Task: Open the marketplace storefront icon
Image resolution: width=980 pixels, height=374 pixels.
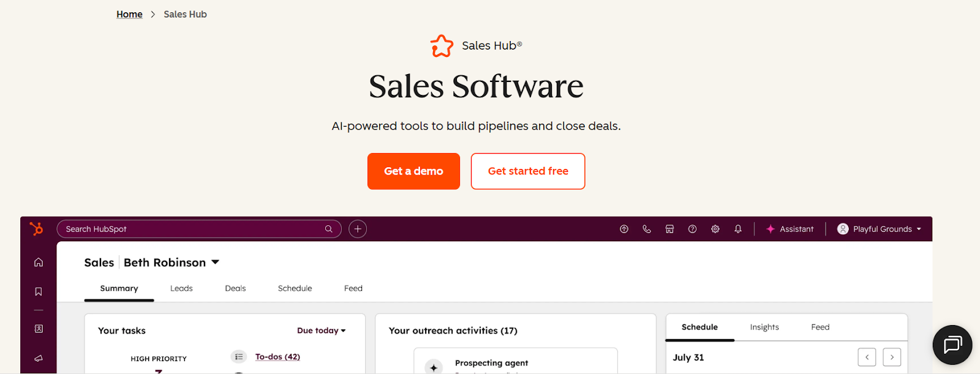Action: tap(669, 228)
